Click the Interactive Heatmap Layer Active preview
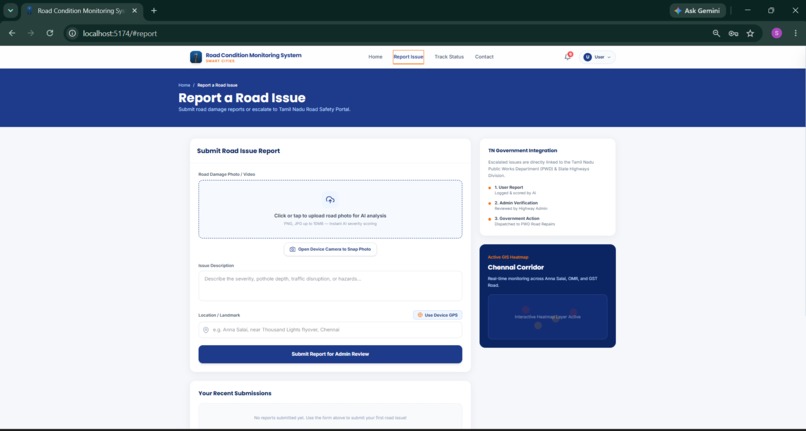806x431 pixels. (547, 317)
